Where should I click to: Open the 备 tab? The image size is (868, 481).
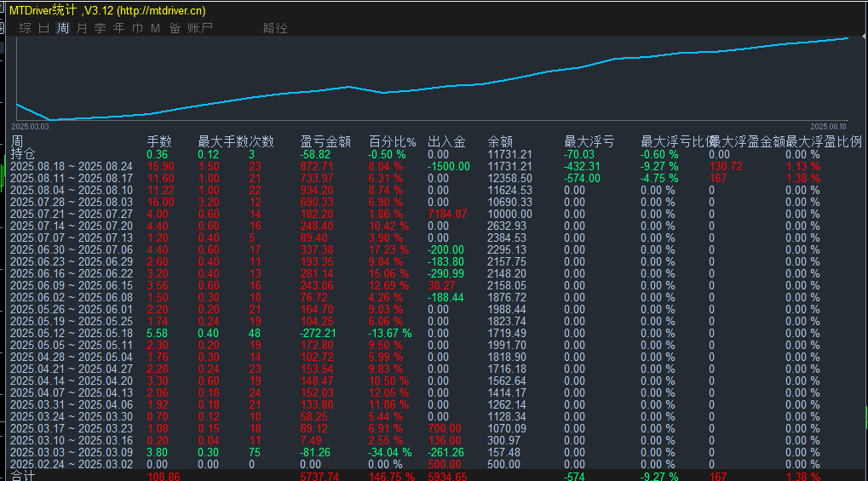(174, 28)
